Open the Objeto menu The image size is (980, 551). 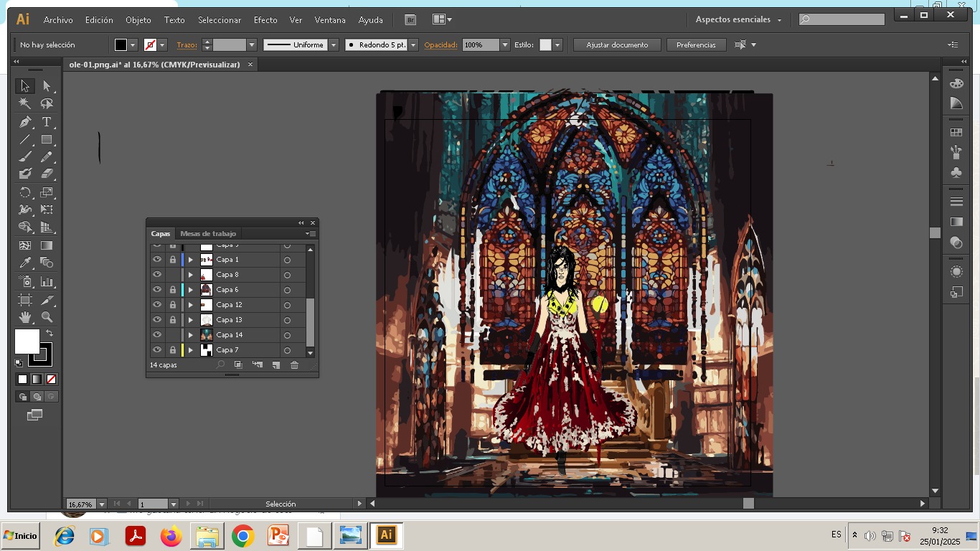point(138,20)
